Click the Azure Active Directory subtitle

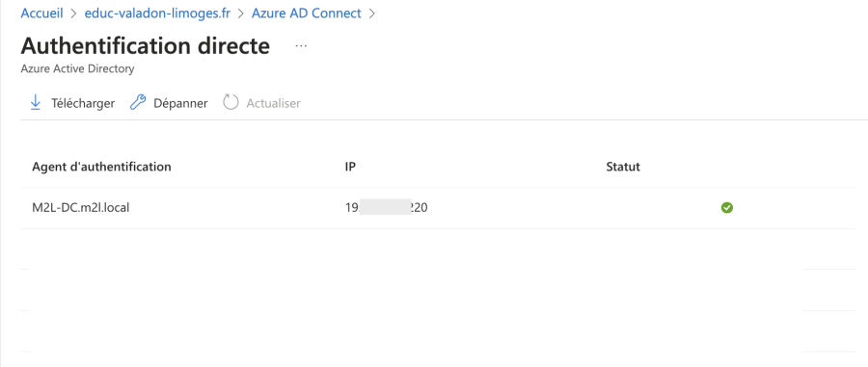[x=77, y=69]
